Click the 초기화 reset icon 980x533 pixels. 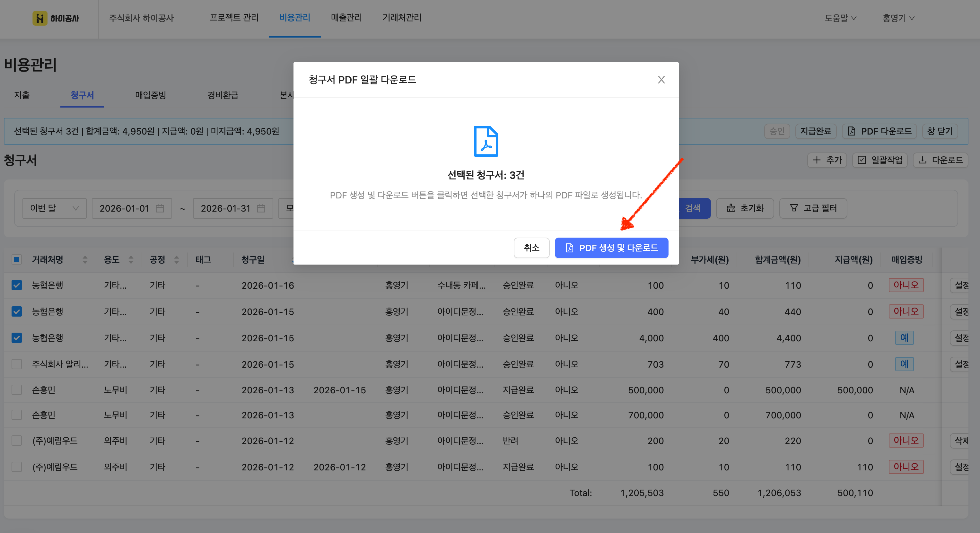[731, 208]
